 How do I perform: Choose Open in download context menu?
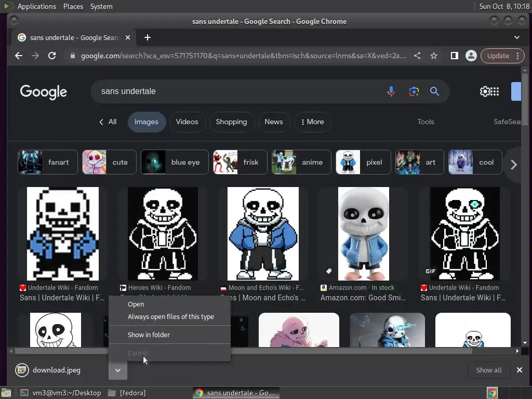(x=170, y=304)
